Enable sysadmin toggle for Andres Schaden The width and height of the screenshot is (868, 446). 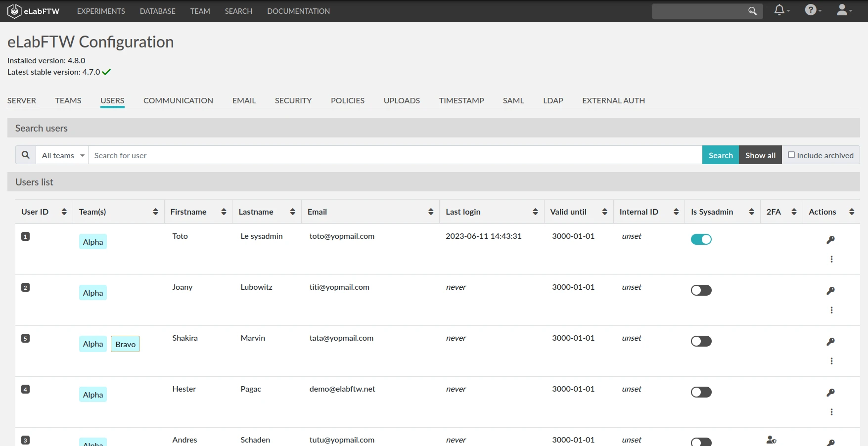coord(701,442)
